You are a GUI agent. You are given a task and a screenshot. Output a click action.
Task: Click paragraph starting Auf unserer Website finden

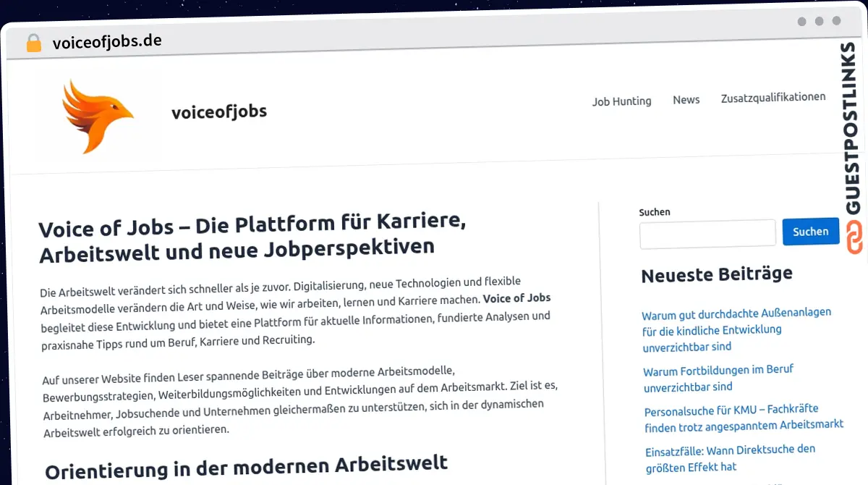[299, 400]
